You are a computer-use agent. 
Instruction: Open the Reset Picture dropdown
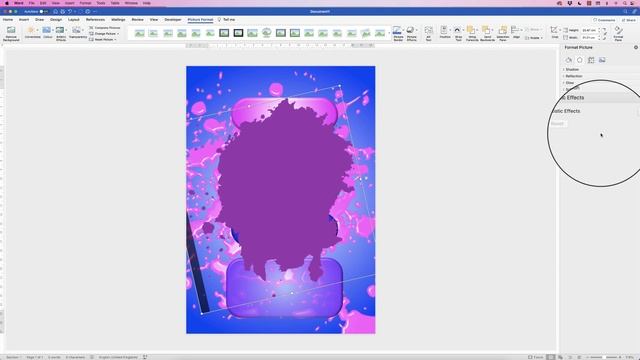(x=103, y=40)
